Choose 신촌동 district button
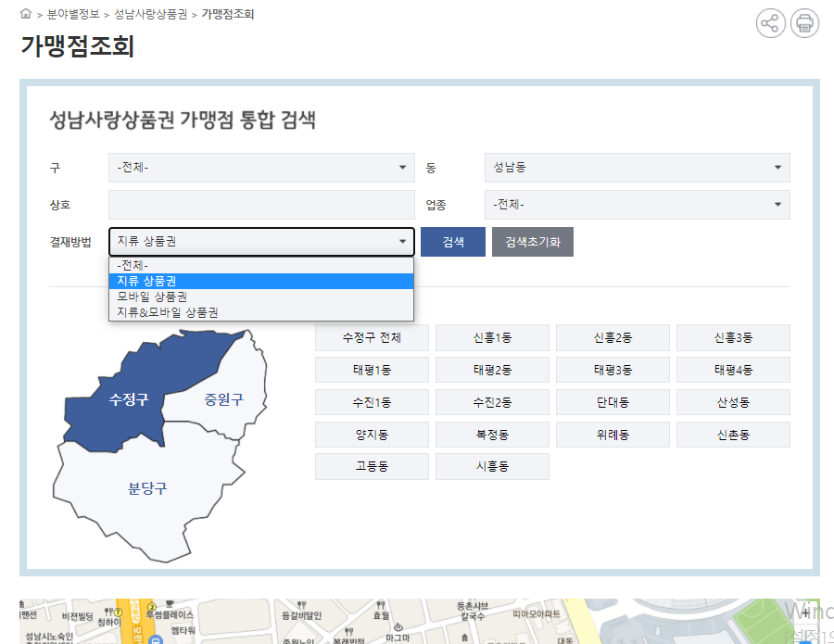This screenshot has height=644, width=834. point(734,435)
